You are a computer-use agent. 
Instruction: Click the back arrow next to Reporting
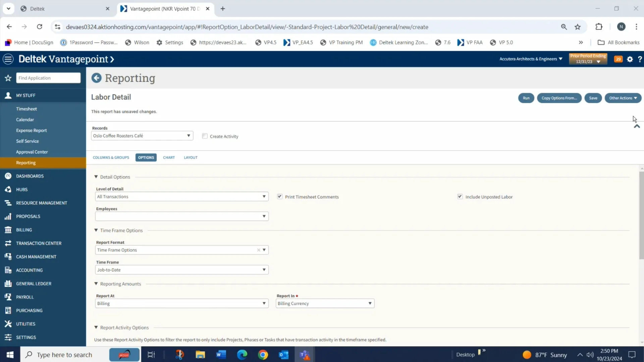tap(96, 78)
